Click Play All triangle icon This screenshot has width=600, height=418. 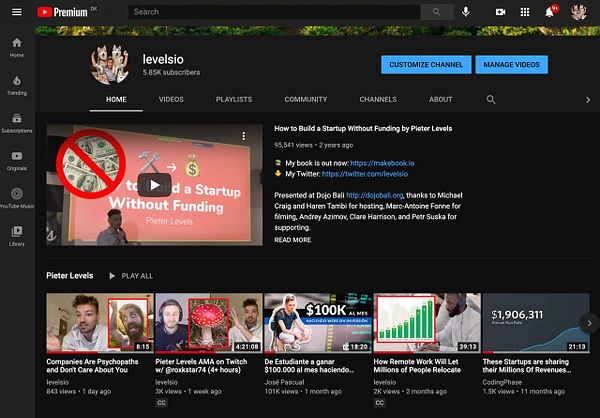coord(112,276)
